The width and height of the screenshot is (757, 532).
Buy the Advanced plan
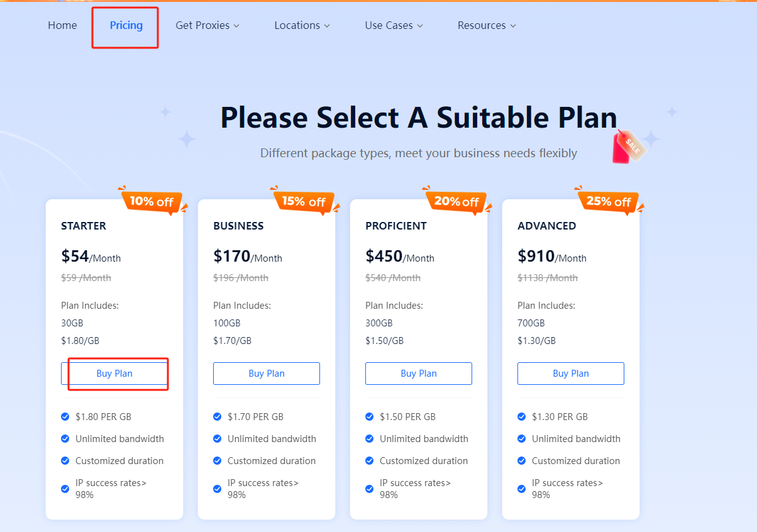click(x=571, y=374)
